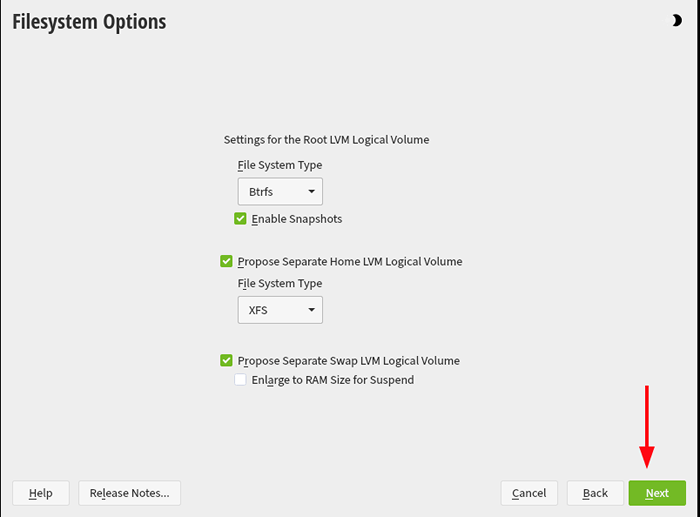Enable Enlarge to RAM Size for Suspend
The height and width of the screenshot is (517, 700).
click(x=240, y=379)
